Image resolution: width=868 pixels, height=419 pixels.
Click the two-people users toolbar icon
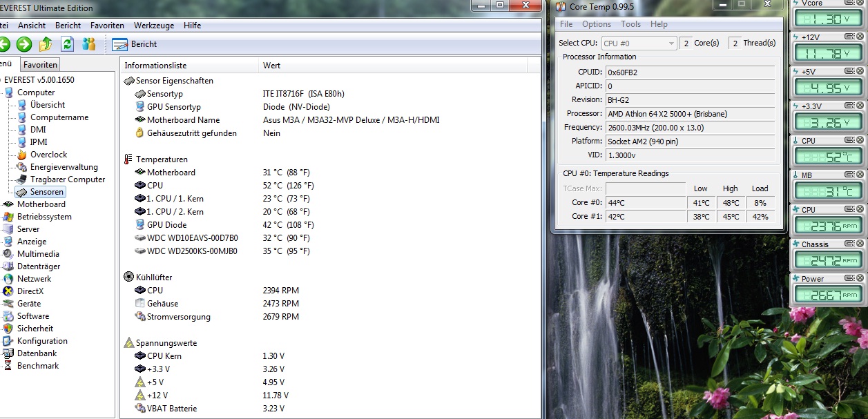tap(88, 44)
